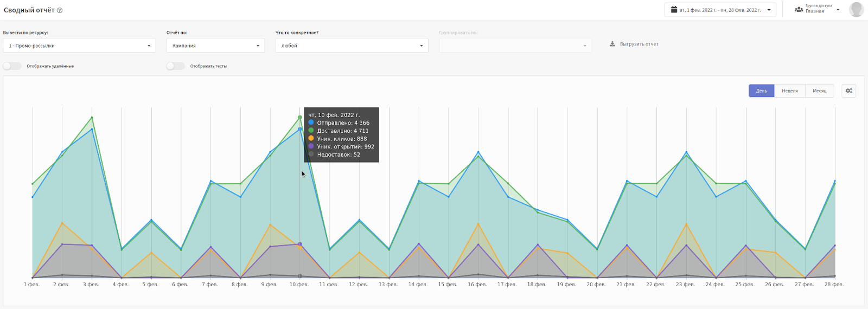Open chart settings gears icon
This screenshot has height=309, width=868.
tap(848, 91)
